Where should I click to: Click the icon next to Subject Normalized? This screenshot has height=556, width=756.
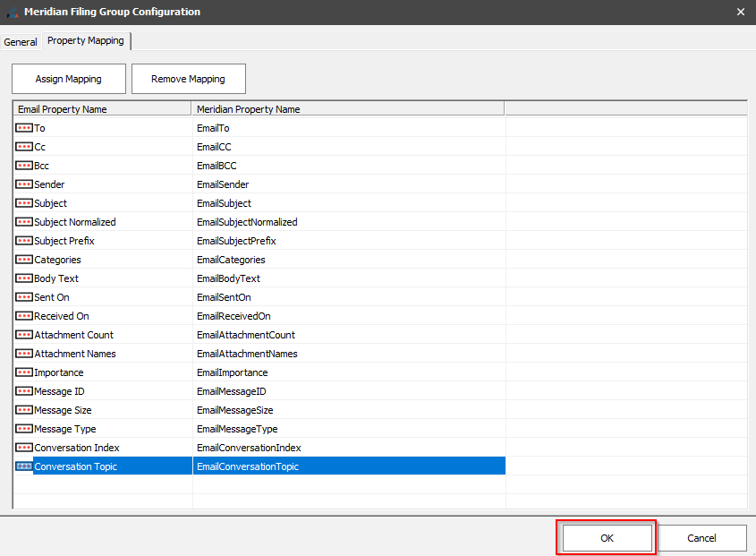tap(23, 222)
